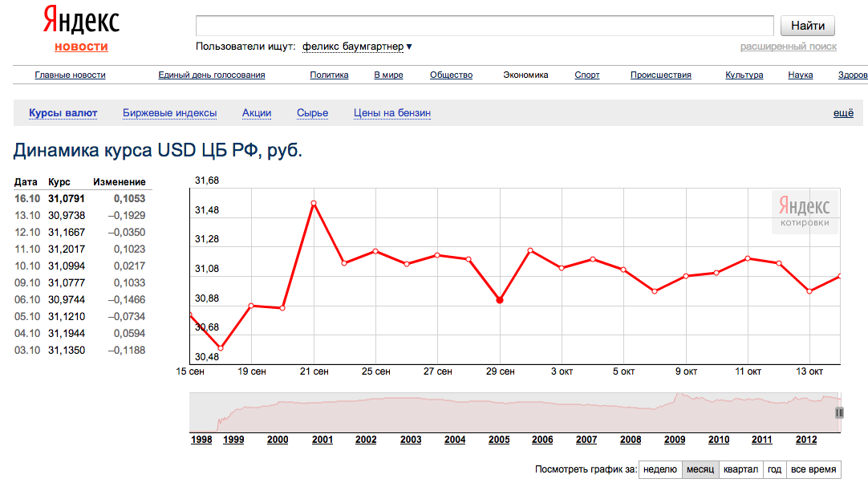Expand the феликс баумгартнер suggestions dropdown
This screenshot has height=495, width=868.
pos(409,47)
